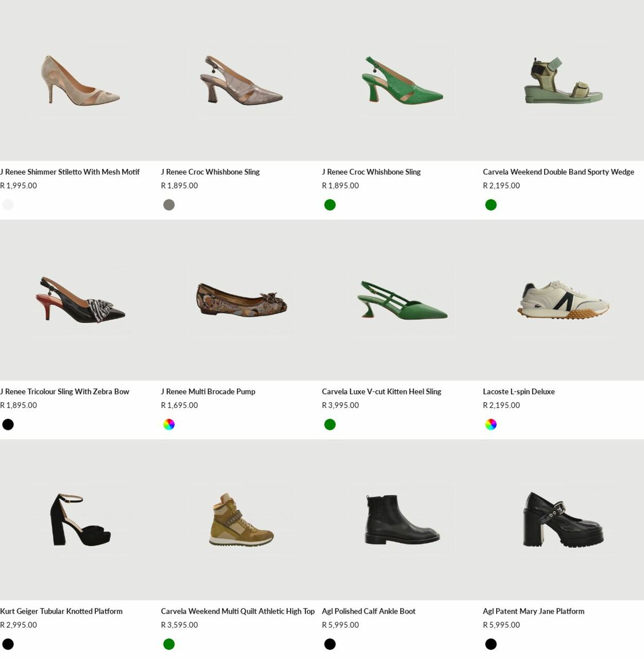Image resolution: width=644 pixels, height=659 pixels.
Task: Select the black swatch under Polished Calf Ankle Boot
Action: click(x=330, y=644)
